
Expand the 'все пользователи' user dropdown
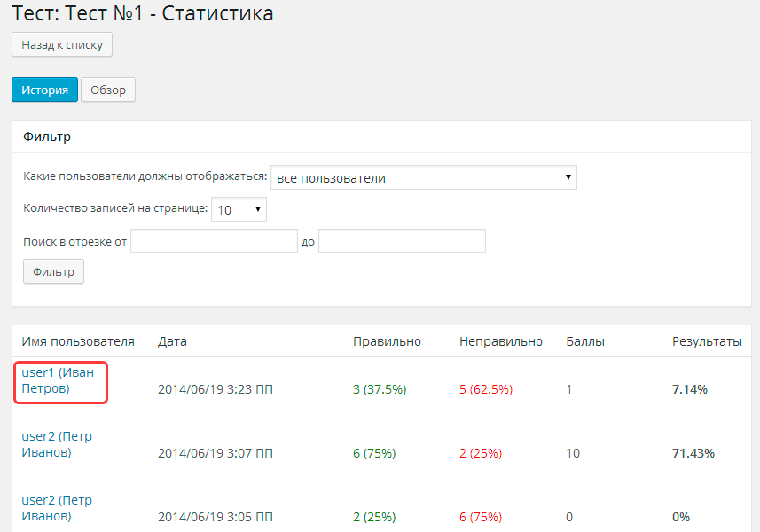point(423,177)
